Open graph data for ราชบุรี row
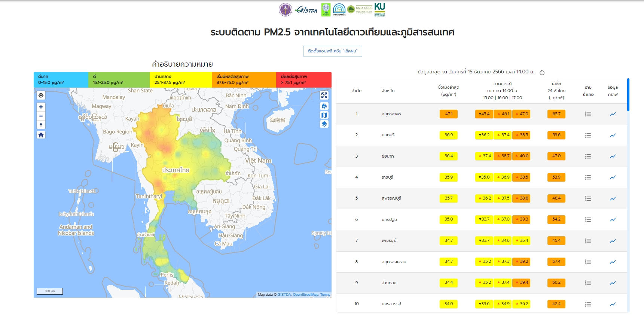This screenshot has height=319, width=644. (x=613, y=177)
